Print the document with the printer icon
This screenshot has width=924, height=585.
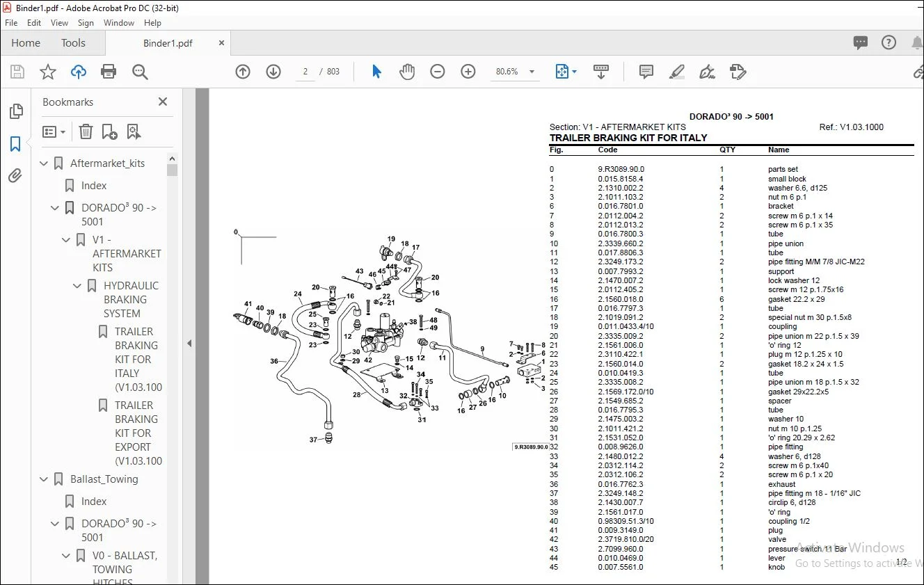click(109, 72)
